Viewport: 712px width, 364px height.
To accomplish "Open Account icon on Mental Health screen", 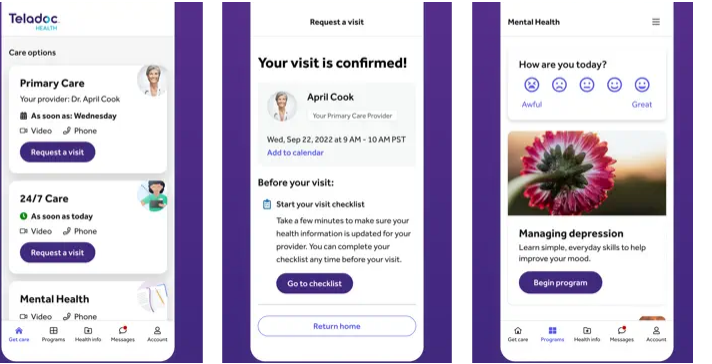I will tap(656, 334).
